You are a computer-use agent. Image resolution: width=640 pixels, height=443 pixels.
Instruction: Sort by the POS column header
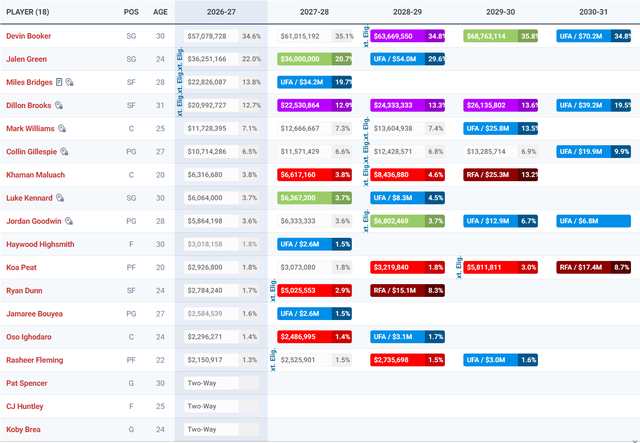coord(131,12)
